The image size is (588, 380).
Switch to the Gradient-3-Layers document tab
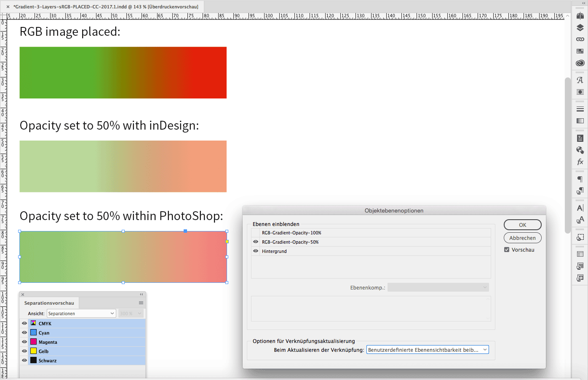(x=106, y=7)
